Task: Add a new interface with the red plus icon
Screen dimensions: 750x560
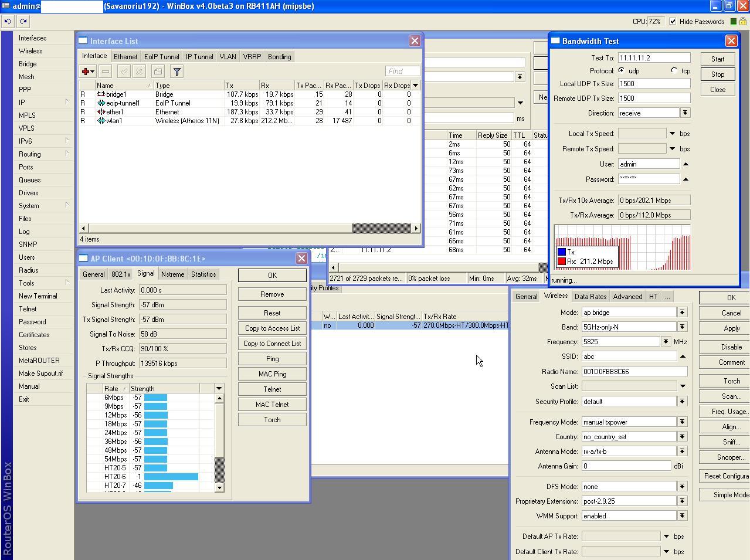Action: click(x=86, y=71)
